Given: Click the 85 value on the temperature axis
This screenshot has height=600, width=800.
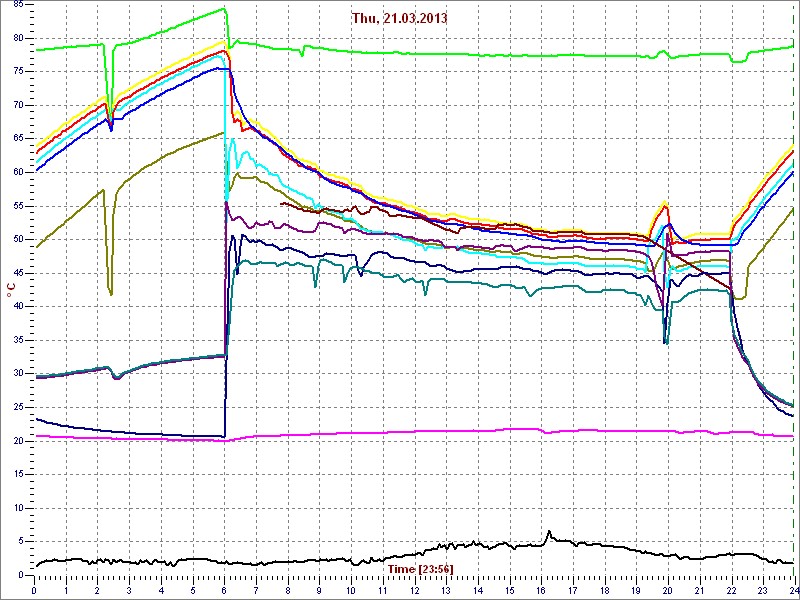Looking at the screenshot, I should coord(17,5).
